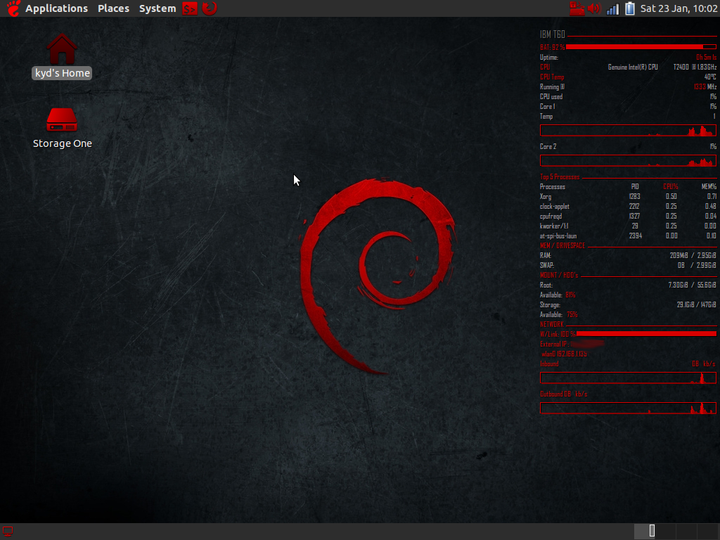Click the CPU% column header

pos(670,186)
